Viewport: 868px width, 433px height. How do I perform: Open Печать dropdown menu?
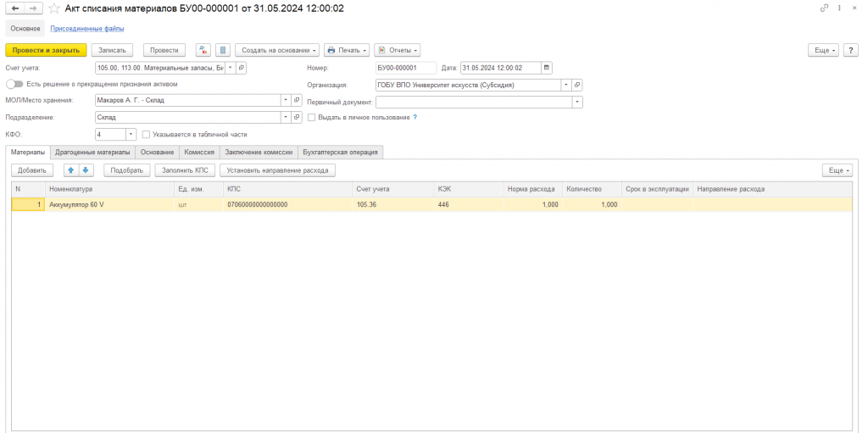click(x=347, y=50)
